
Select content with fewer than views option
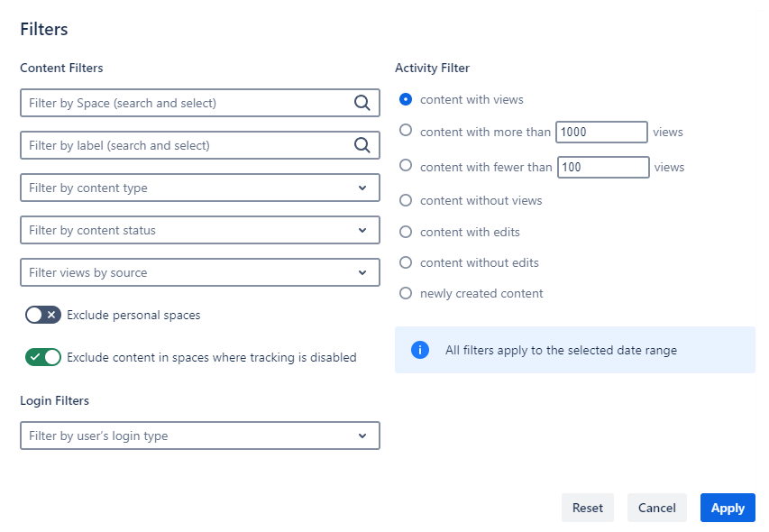(406, 166)
